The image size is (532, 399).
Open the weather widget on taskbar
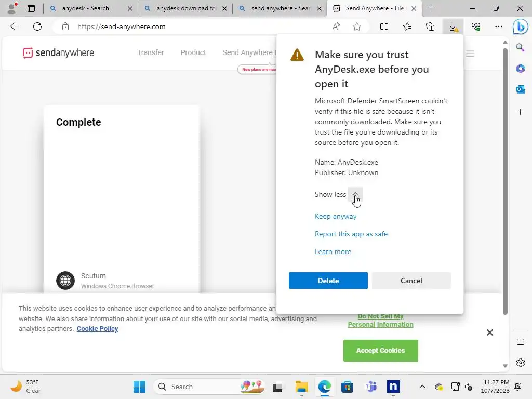(x=25, y=387)
